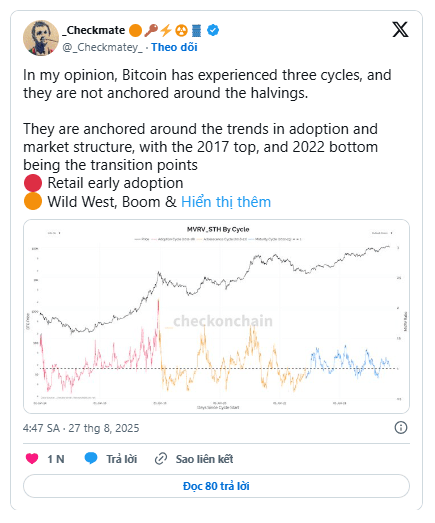Open the 4:47 SA timestamp link

81,428
